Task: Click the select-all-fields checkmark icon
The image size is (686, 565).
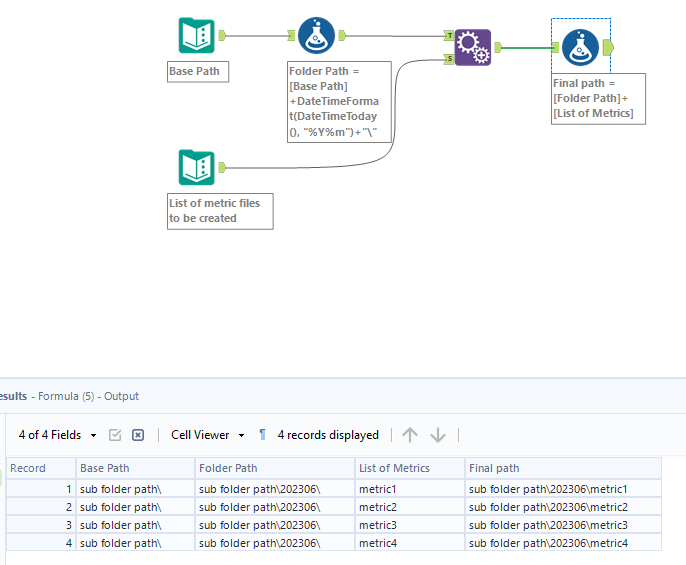Action: pos(115,435)
